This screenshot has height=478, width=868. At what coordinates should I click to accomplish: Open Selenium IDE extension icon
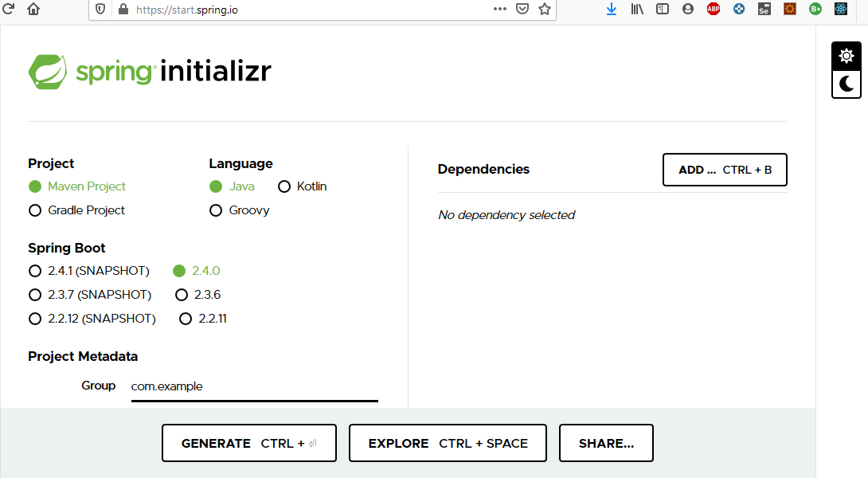point(764,9)
